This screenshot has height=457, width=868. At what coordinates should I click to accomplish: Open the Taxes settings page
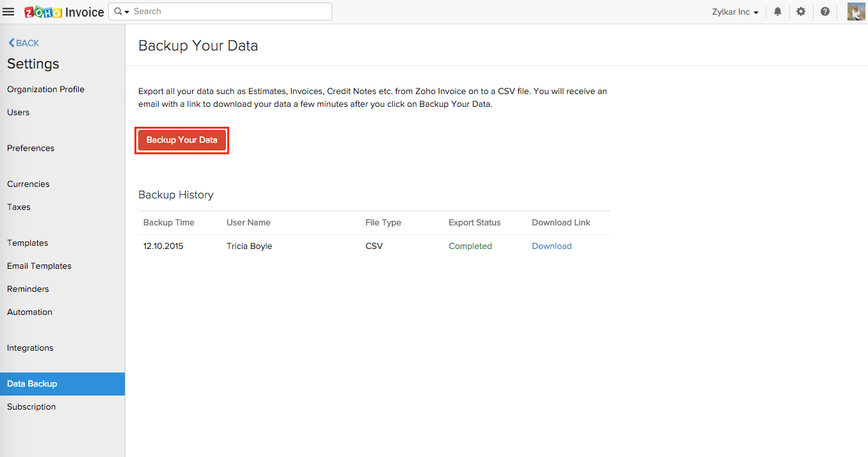(19, 207)
